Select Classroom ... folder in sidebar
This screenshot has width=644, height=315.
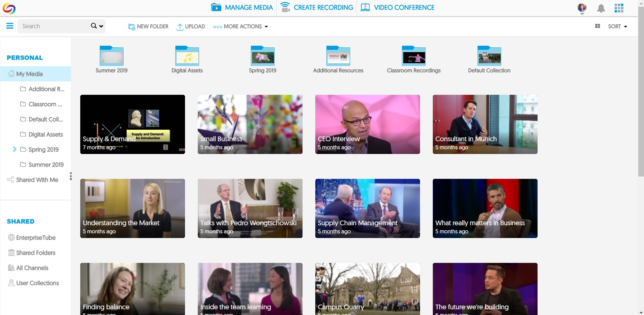tap(41, 104)
